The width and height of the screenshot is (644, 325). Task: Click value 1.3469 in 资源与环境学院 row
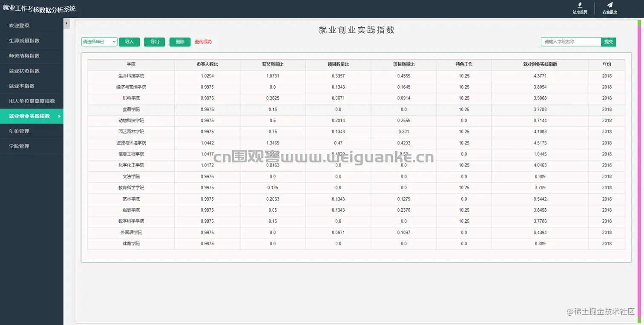pos(273,143)
